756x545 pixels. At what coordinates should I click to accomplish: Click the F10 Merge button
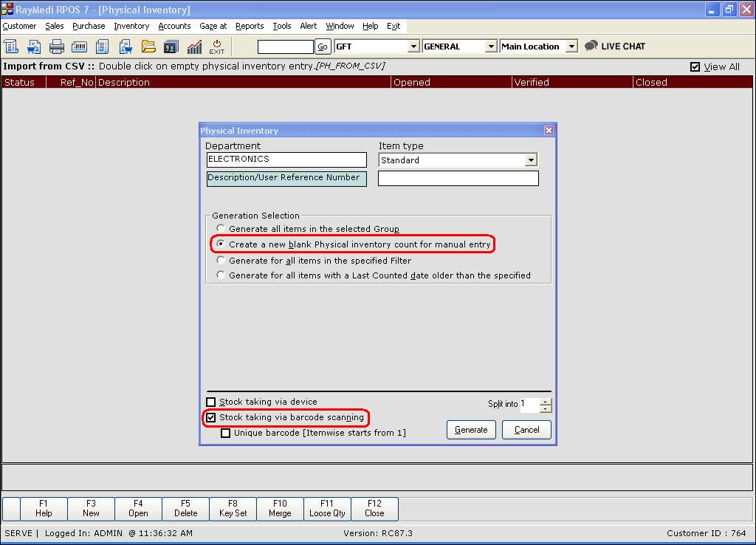coord(280,508)
